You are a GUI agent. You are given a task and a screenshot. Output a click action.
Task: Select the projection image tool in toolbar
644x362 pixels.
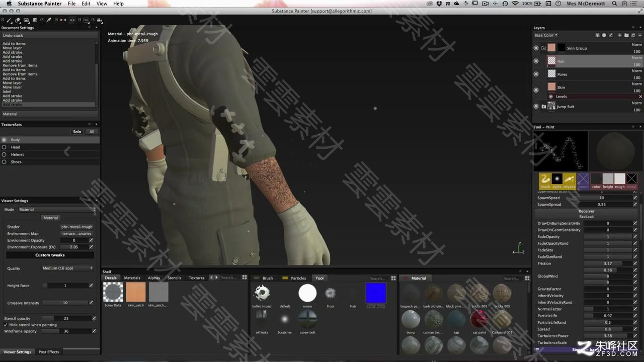(26, 20)
